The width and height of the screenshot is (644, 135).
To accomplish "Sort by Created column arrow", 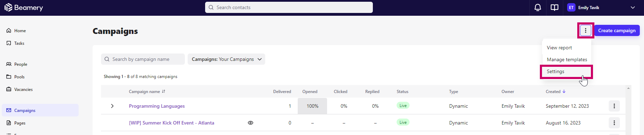I will 564,92.
